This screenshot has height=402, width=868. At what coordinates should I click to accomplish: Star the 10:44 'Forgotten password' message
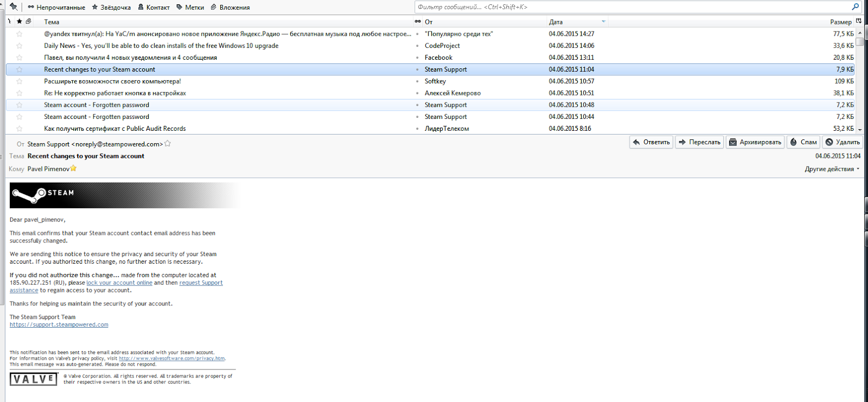point(20,117)
